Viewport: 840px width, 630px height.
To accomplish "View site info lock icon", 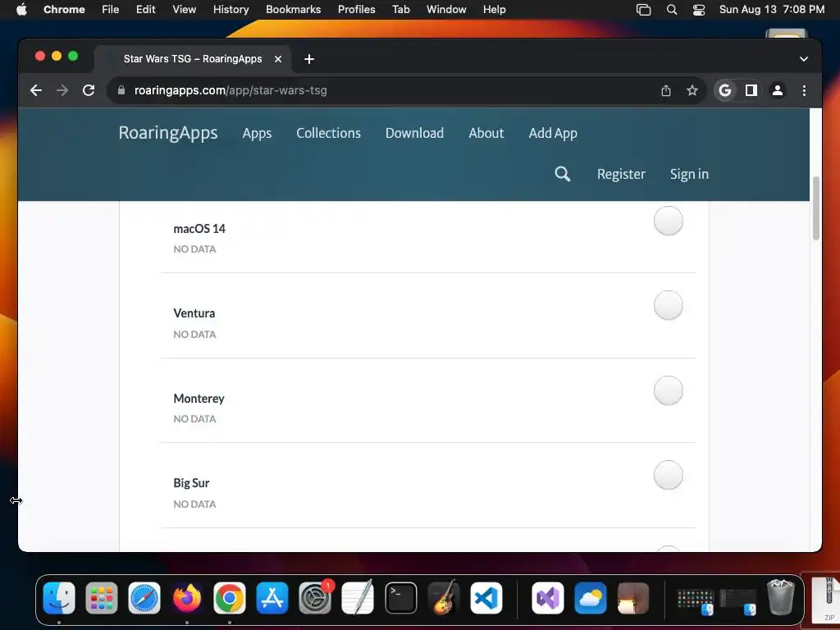I will pos(121,90).
